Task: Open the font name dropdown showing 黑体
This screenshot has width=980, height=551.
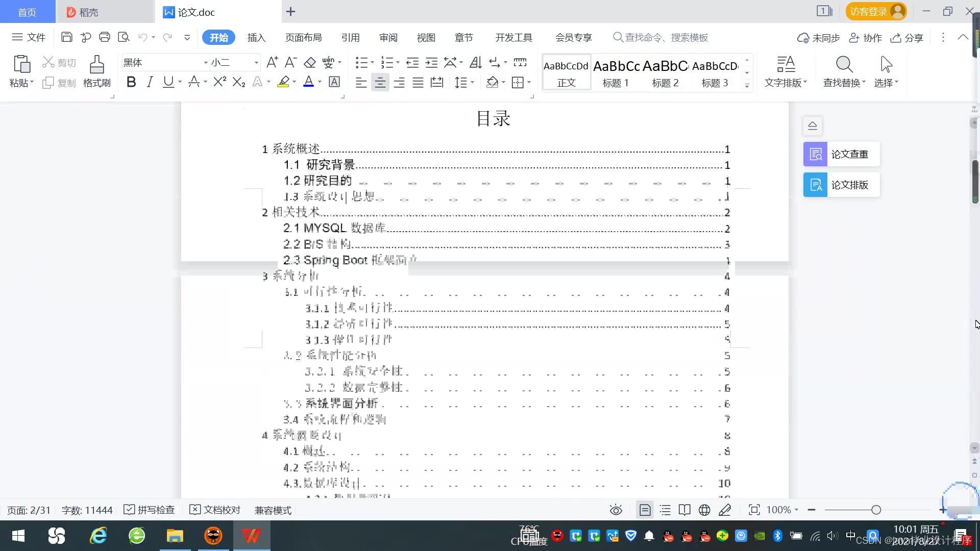Action: tap(206, 63)
